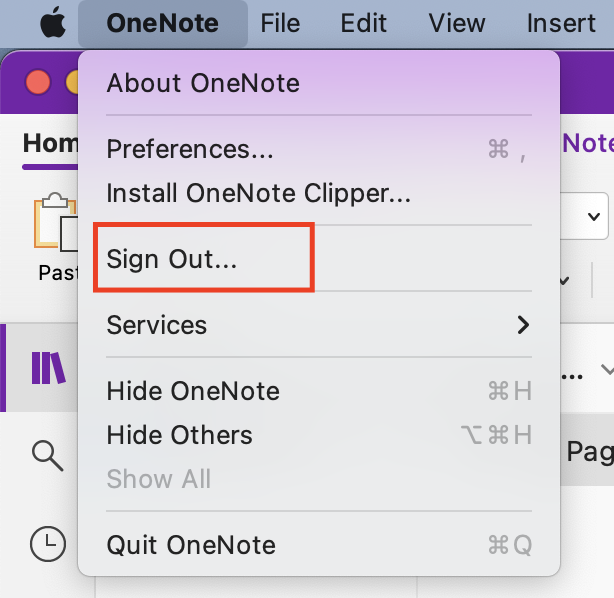Screen dimensions: 614x598
Task: Choose Hide Others
Action: pyautogui.click(x=180, y=435)
